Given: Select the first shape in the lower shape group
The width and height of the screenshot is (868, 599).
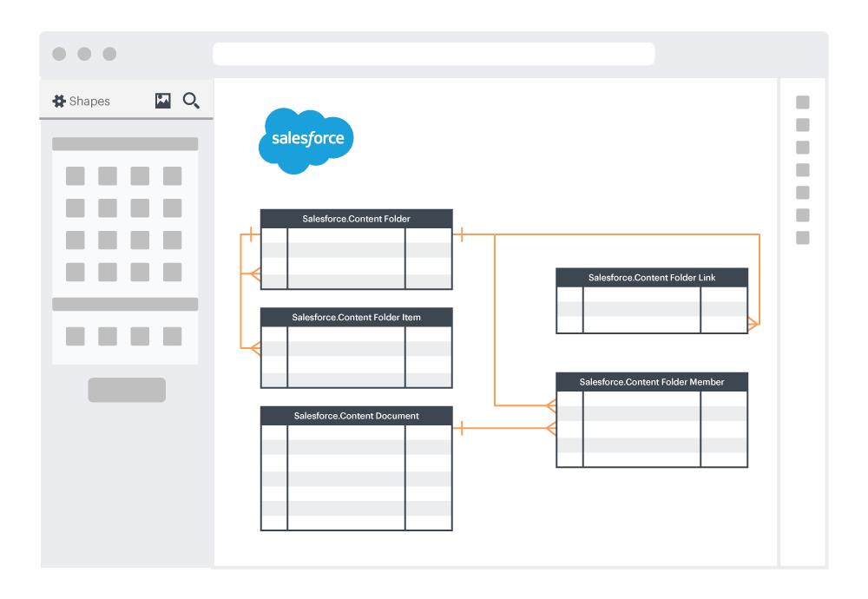Looking at the screenshot, I should pos(76,336).
